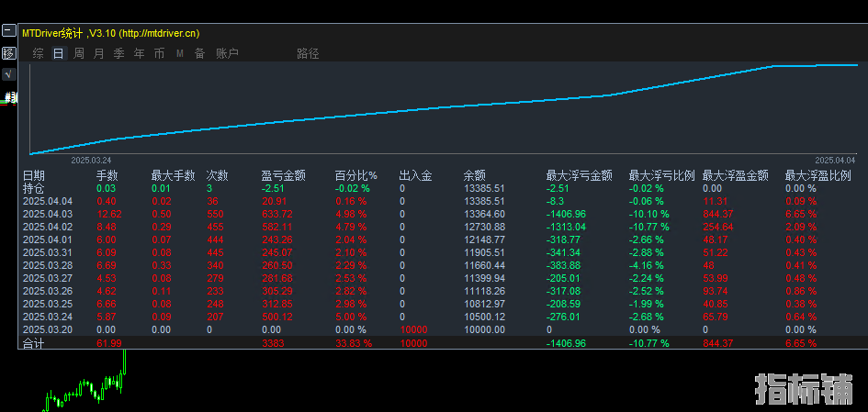Click the 10000.00 balance value
This screenshot has height=412, width=868.
[484, 329]
